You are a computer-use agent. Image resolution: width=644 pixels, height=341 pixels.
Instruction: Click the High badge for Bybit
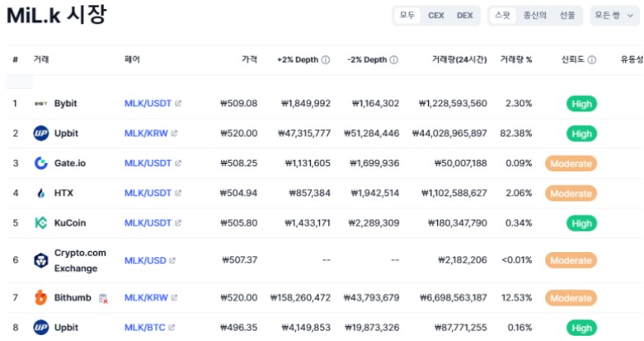(x=581, y=104)
